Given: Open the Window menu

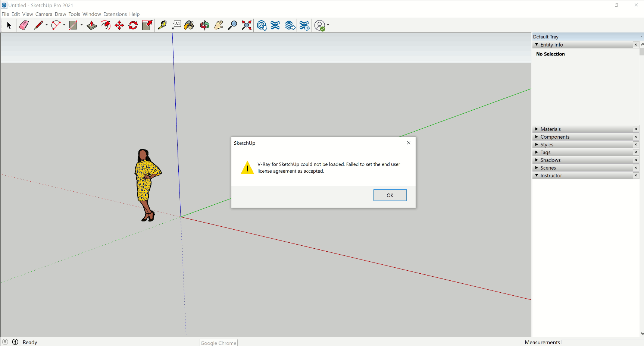Looking at the screenshot, I should click(x=92, y=14).
